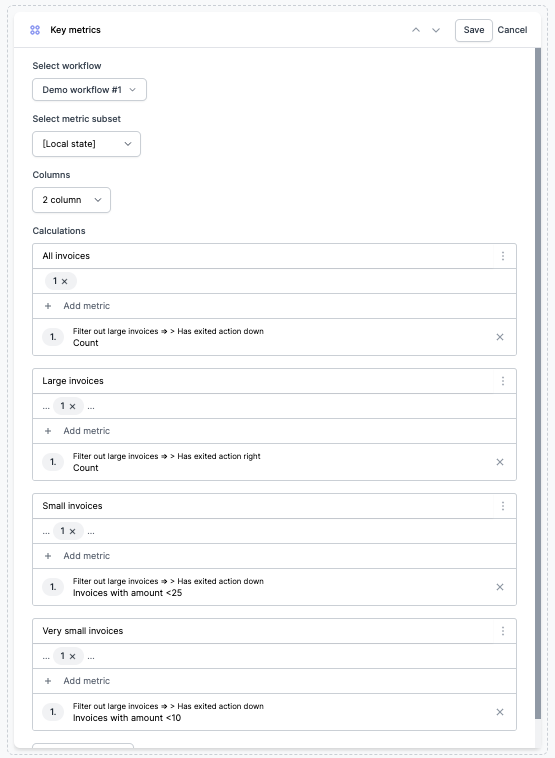This screenshot has height=758, width=555.
Task: Move widget up with the up chevron
Action: click(416, 30)
